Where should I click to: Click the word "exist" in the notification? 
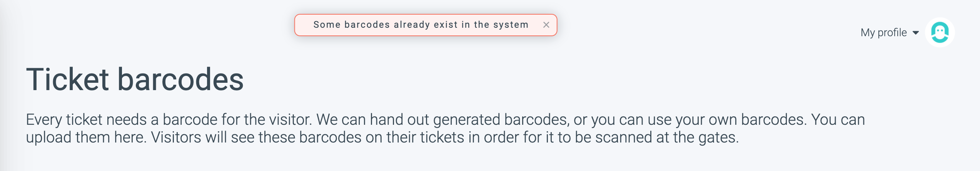[x=446, y=25]
